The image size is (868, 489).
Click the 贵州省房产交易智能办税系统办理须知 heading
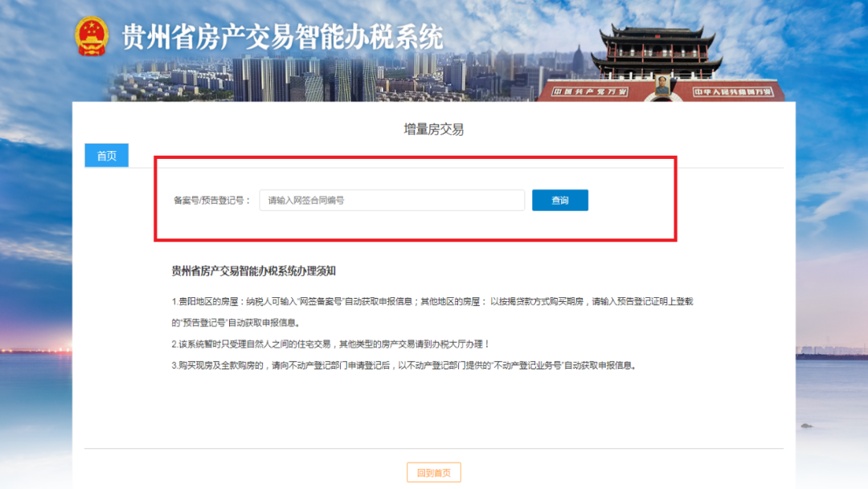(253, 271)
